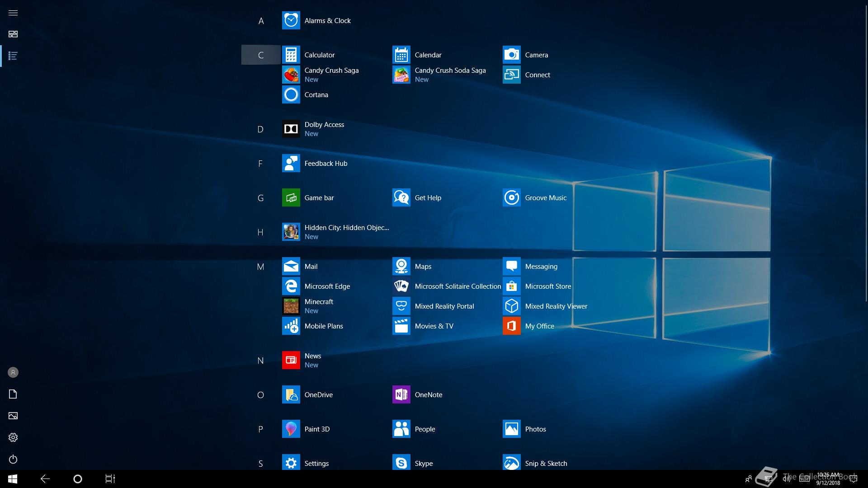868x488 pixels.
Task: Open the Photos app icon
Action: (x=511, y=429)
